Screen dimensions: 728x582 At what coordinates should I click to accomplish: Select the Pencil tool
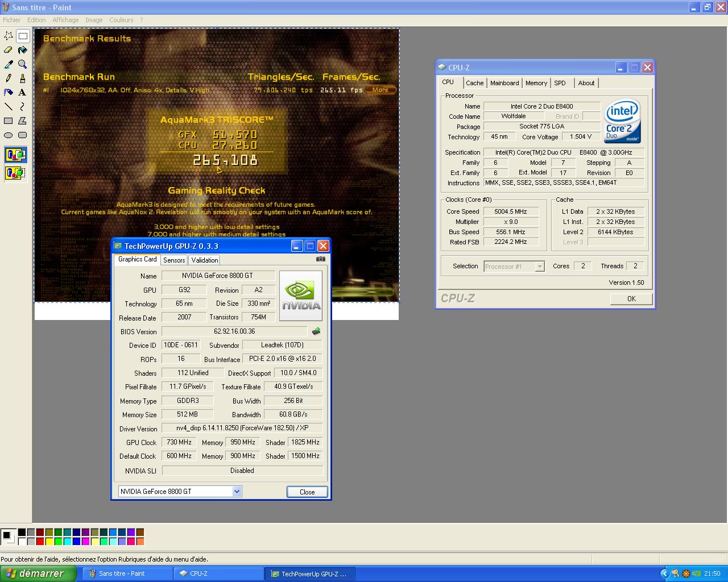click(x=9, y=78)
